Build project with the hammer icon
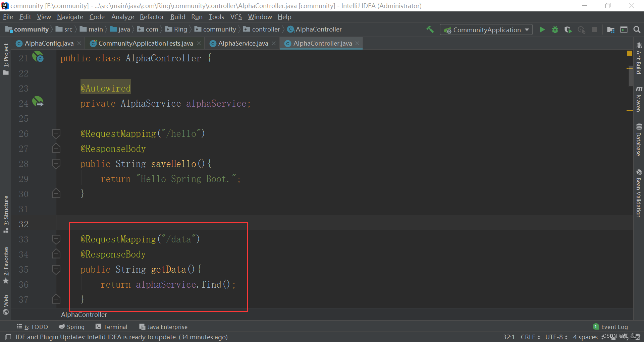This screenshot has width=644, height=342. tap(430, 30)
